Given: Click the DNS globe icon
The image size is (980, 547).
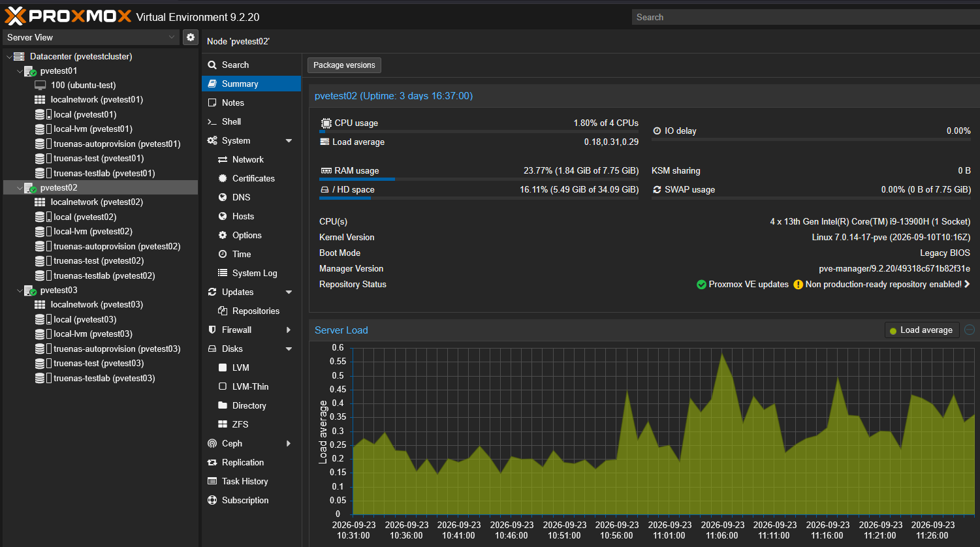Looking at the screenshot, I should (x=223, y=198).
